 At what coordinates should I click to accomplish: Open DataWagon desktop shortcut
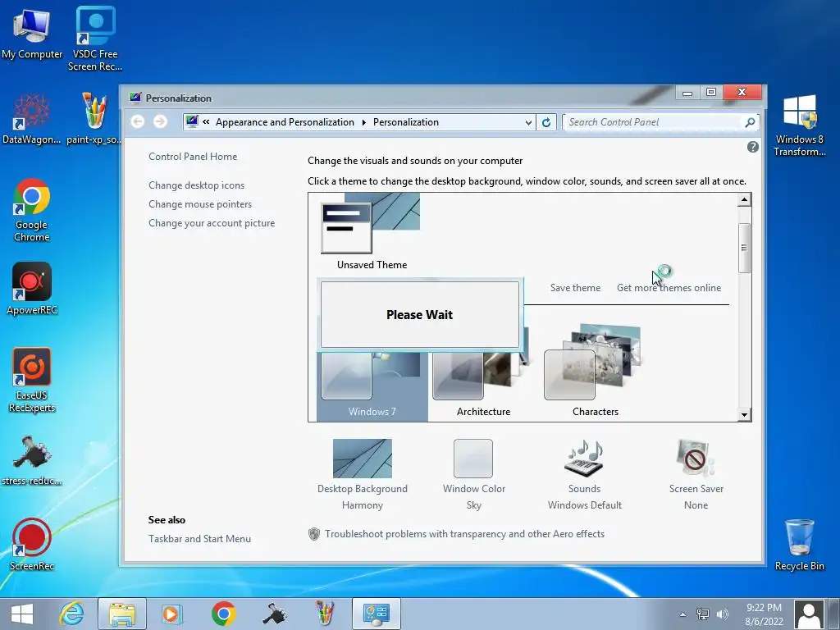(32, 119)
